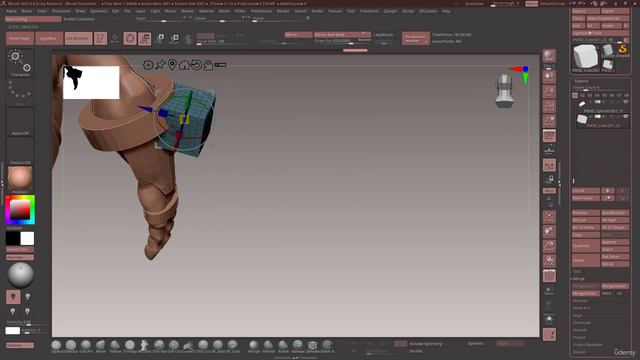640x360 pixels.
Task: Click the Append button
Action: click(614, 242)
